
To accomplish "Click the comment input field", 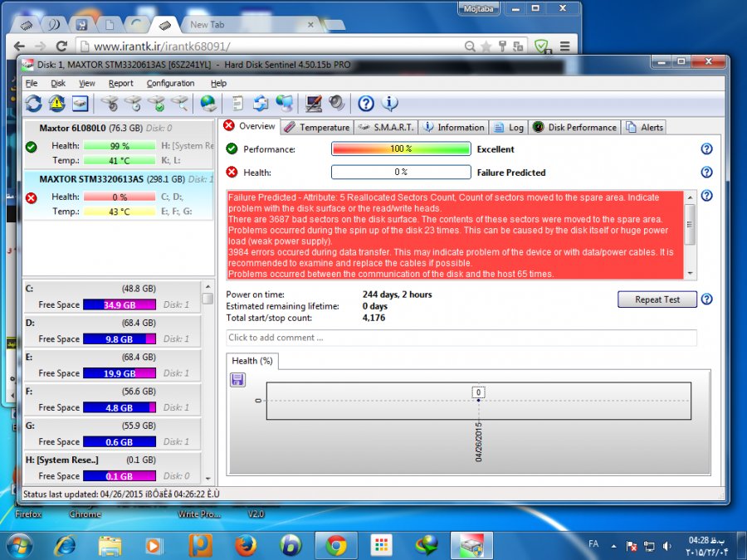I will pos(461,338).
